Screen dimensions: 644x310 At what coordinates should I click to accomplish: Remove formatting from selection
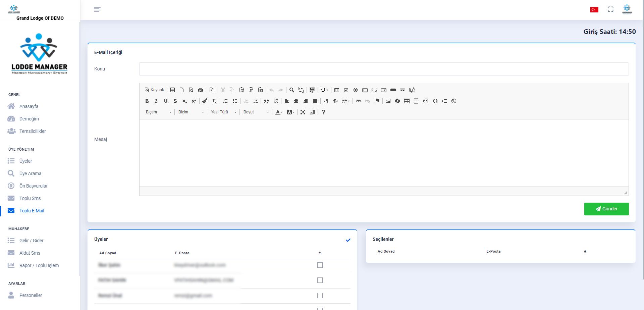pos(214,101)
